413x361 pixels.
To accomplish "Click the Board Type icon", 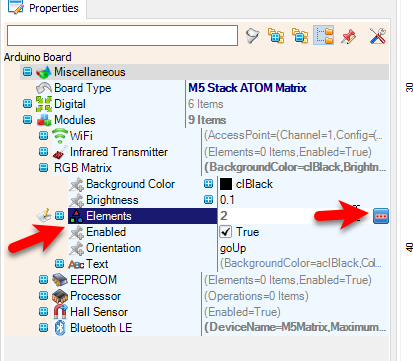I will (44, 88).
